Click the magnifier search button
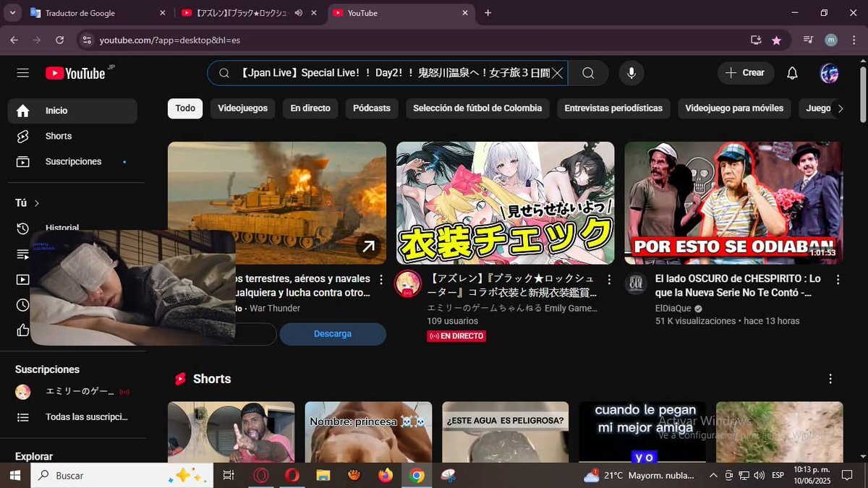 588,73
